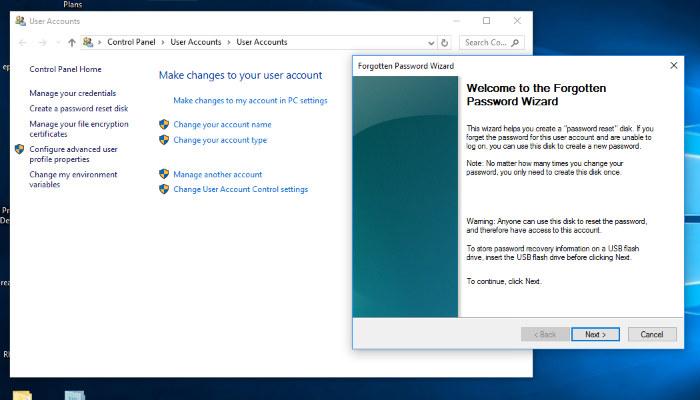This screenshot has height=400, width=700.
Task: Click shield icon beside Configure advanced user profile
Action: click(19, 149)
